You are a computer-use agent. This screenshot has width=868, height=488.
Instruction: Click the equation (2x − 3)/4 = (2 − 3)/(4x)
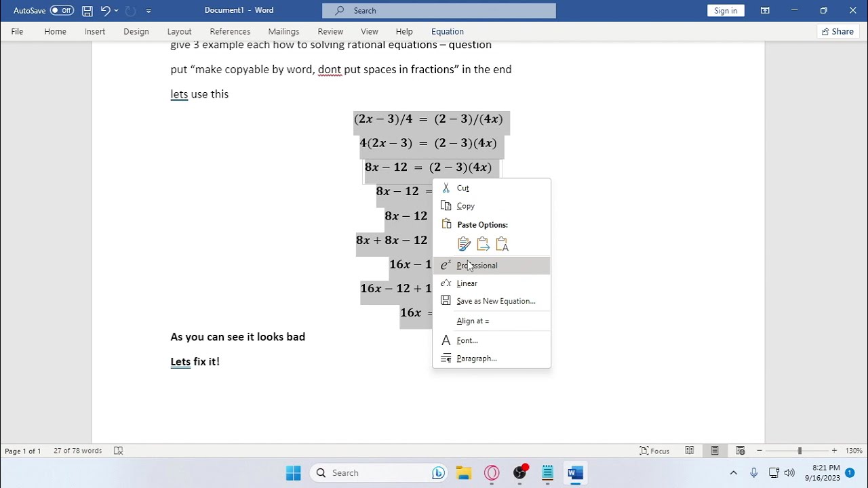(x=429, y=119)
